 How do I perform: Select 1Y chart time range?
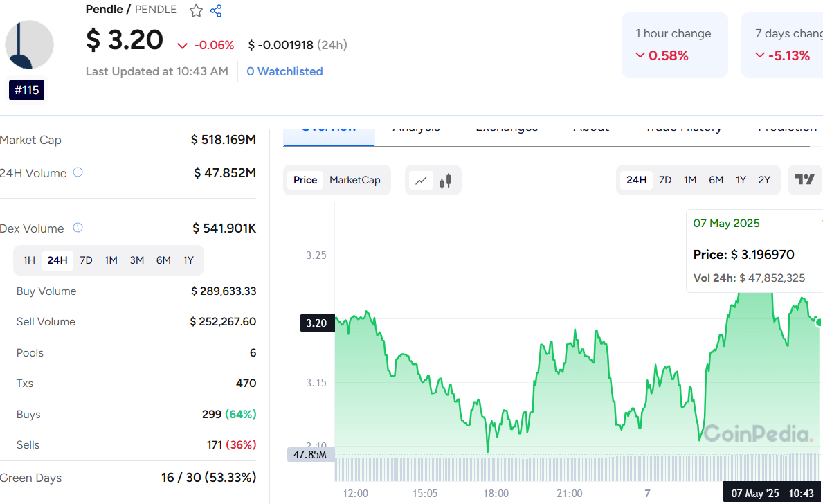pos(741,180)
